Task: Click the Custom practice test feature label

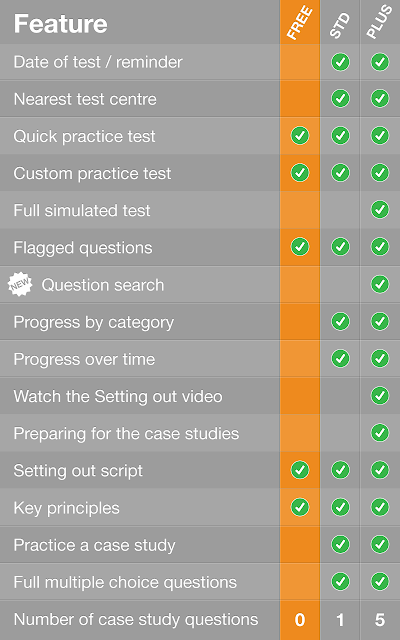Action: pyautogui.click(x=92, y=173)
